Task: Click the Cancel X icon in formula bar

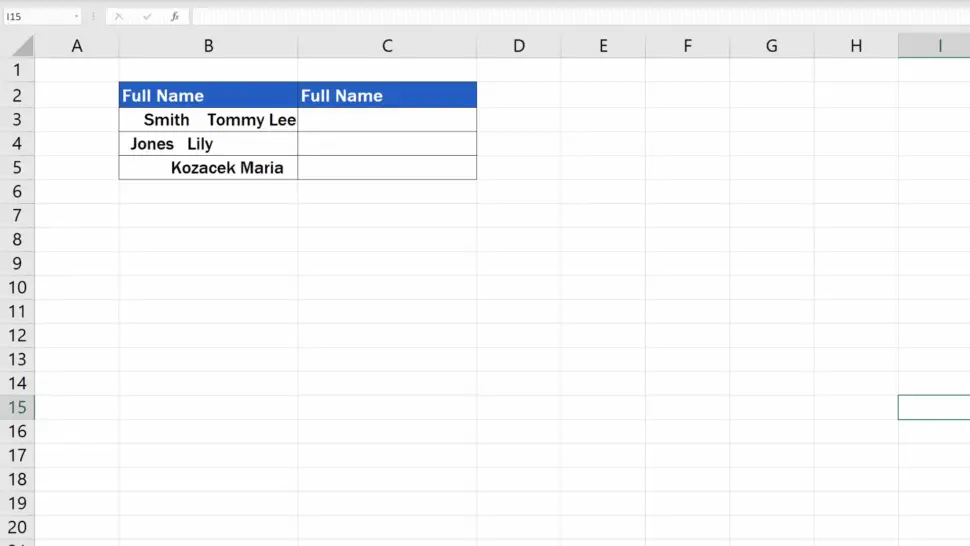Action: [118, 17]
